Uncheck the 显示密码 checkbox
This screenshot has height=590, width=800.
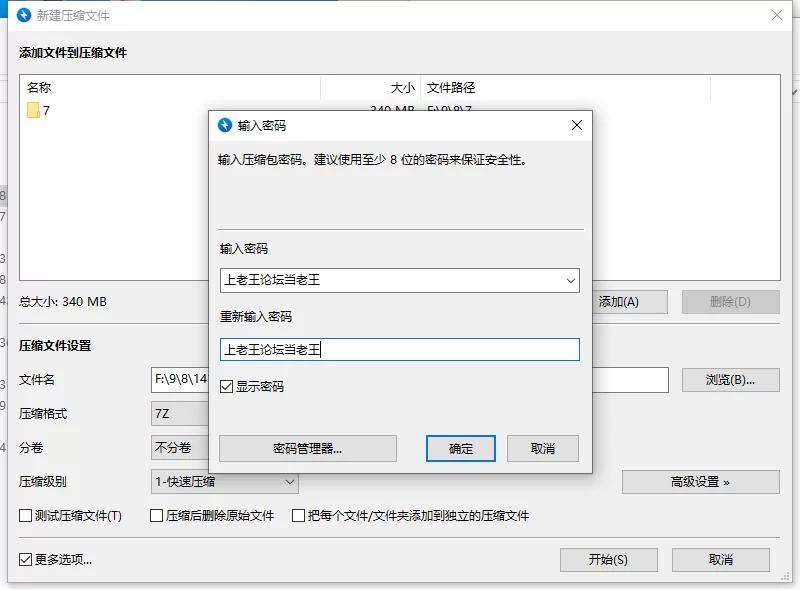click(x=227, y=386)
